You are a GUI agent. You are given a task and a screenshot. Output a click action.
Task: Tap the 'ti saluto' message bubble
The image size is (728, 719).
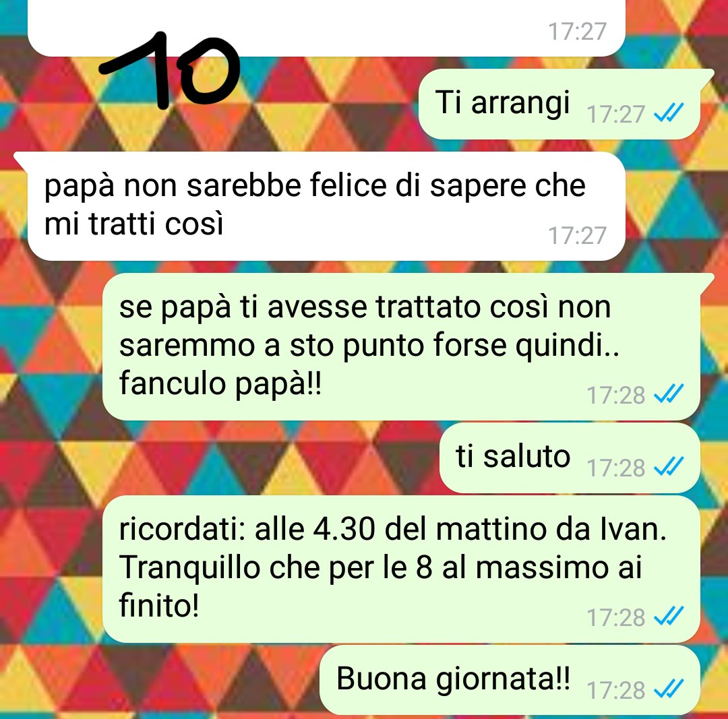pyautogui.click(x=570, y=458)
